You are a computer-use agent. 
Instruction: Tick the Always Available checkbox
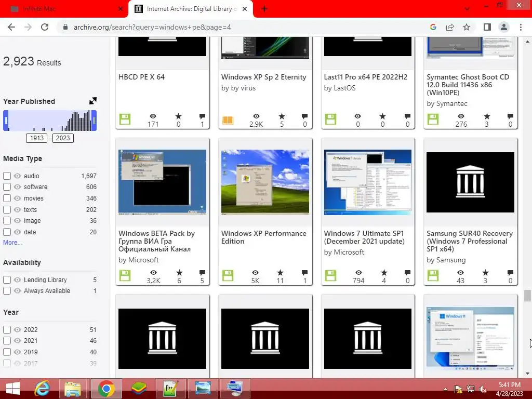click(7, 291)
